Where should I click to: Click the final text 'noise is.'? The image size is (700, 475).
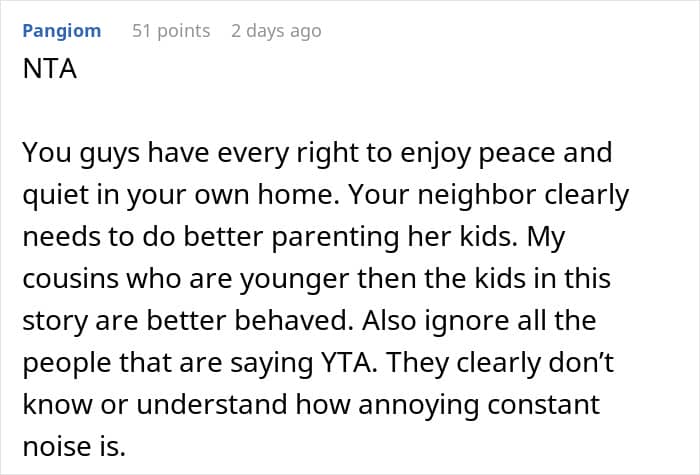(74, 447)
